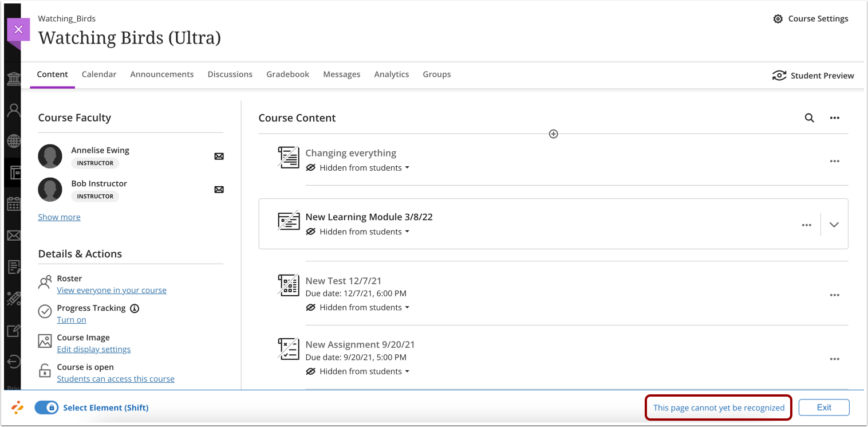Toggle the Select Element (Shift) switch
The height and width of the screenshot is (427, 868).
pyautogui.click(x=46, y=408)
